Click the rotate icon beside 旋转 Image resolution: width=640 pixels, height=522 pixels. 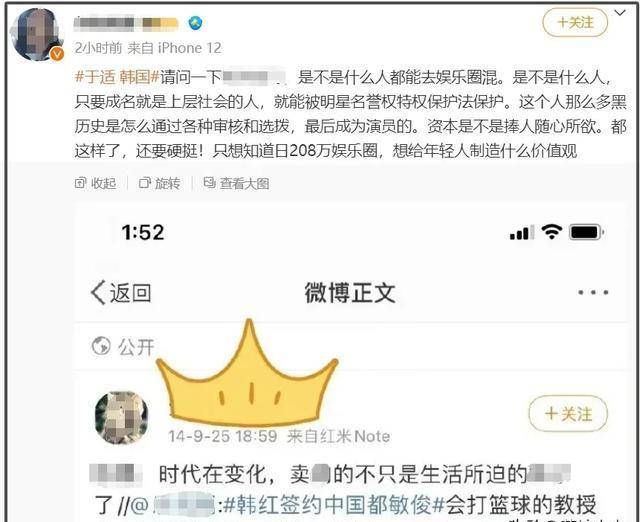[x=144, y=183]
